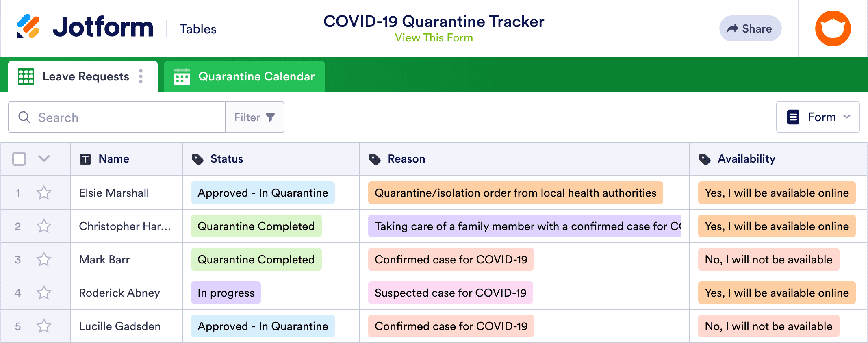Expand the Form view dropdown
The image size is (868, 343).
click(x=848, y=117)
